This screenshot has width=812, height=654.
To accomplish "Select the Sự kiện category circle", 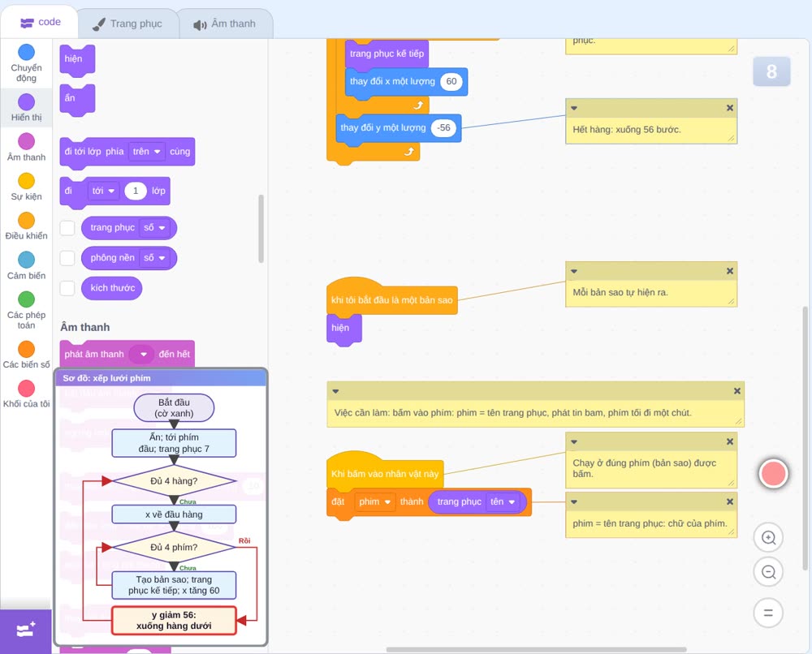I will point(27,181).
